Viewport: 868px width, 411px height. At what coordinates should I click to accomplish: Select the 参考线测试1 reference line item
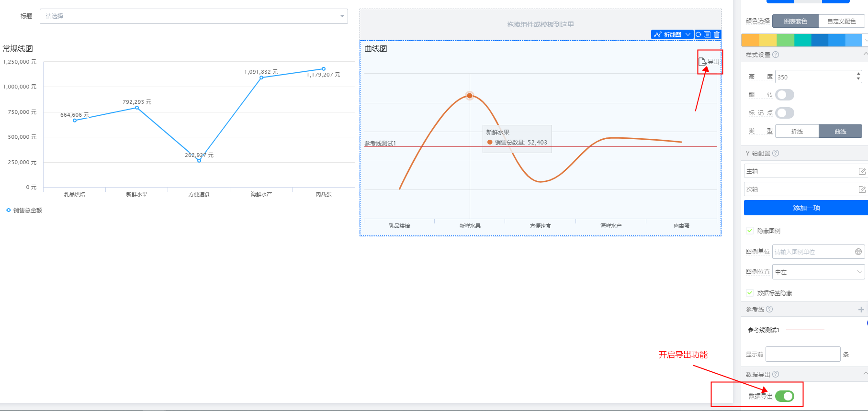coord(786,330)
